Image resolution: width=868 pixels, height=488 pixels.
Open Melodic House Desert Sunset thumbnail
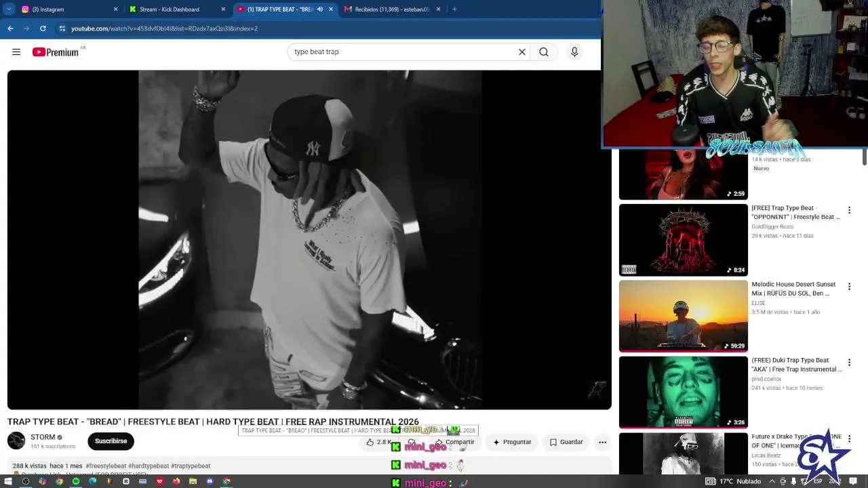click(683, 316)
